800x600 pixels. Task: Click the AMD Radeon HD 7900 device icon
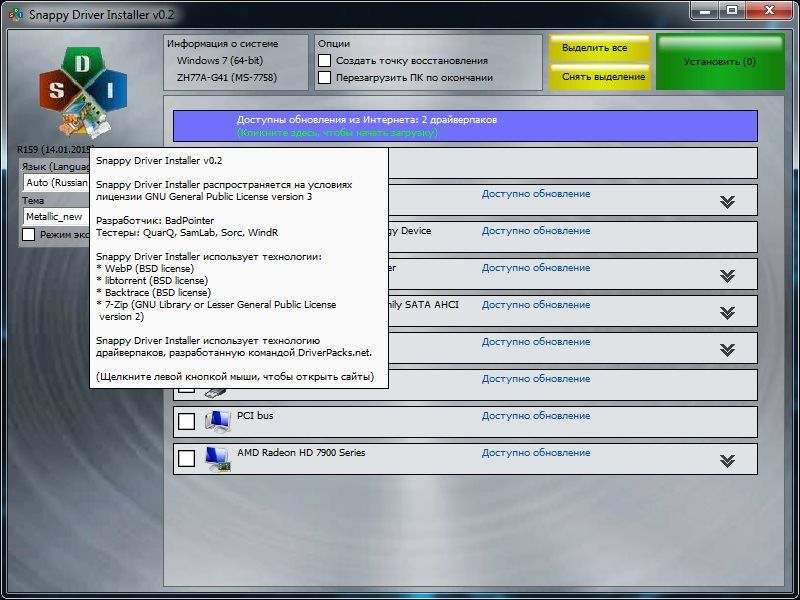[x=218, y=459]
